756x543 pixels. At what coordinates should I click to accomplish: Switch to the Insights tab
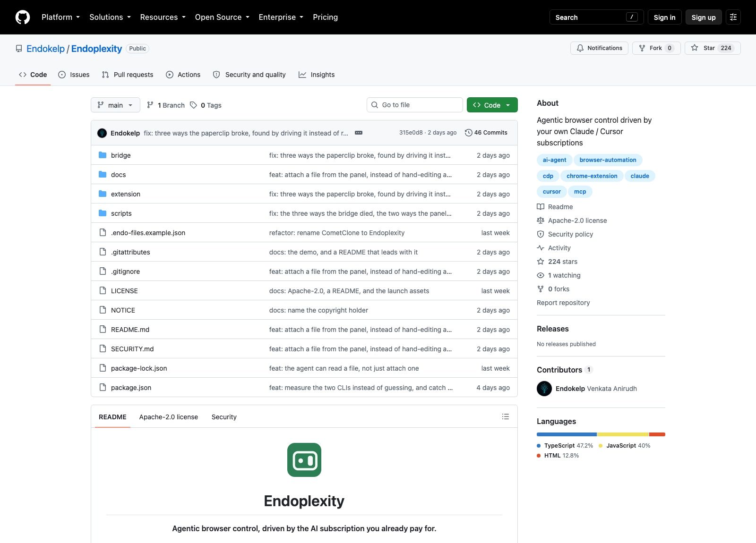coord(317,75)
